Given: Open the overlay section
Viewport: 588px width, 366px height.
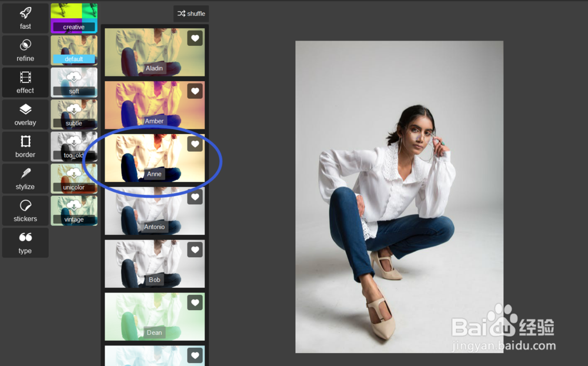Looking at the screenshot, I should [25, 115].
